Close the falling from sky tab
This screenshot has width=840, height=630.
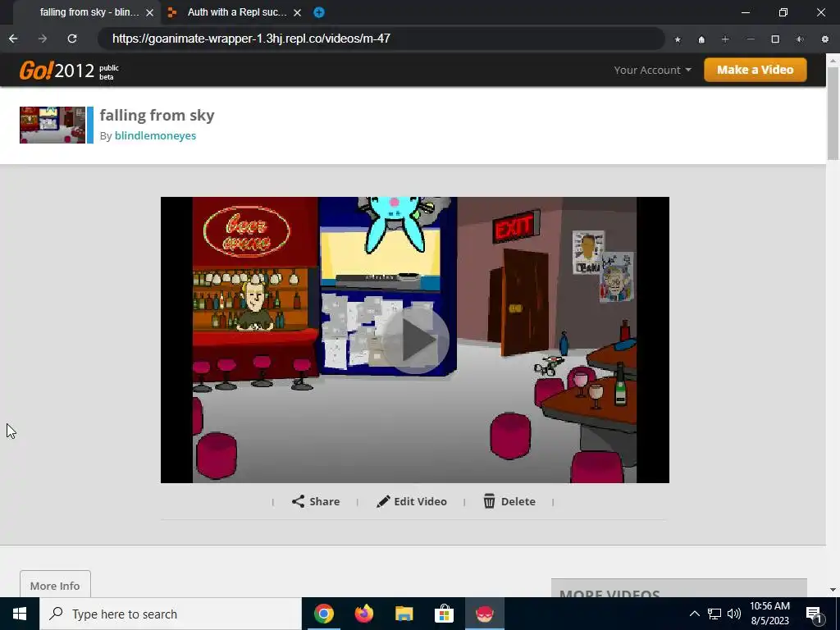[x=150, y=12]
